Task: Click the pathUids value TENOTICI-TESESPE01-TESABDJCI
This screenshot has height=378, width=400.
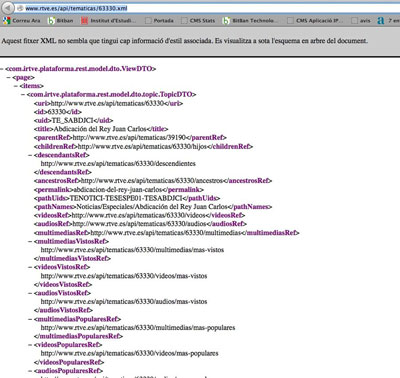Action: point(126,198)
